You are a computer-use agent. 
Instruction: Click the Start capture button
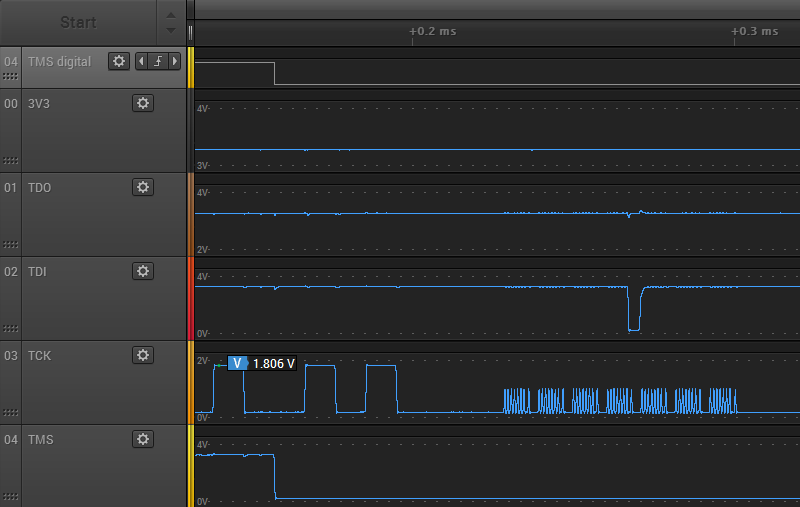tap(78, 22)
